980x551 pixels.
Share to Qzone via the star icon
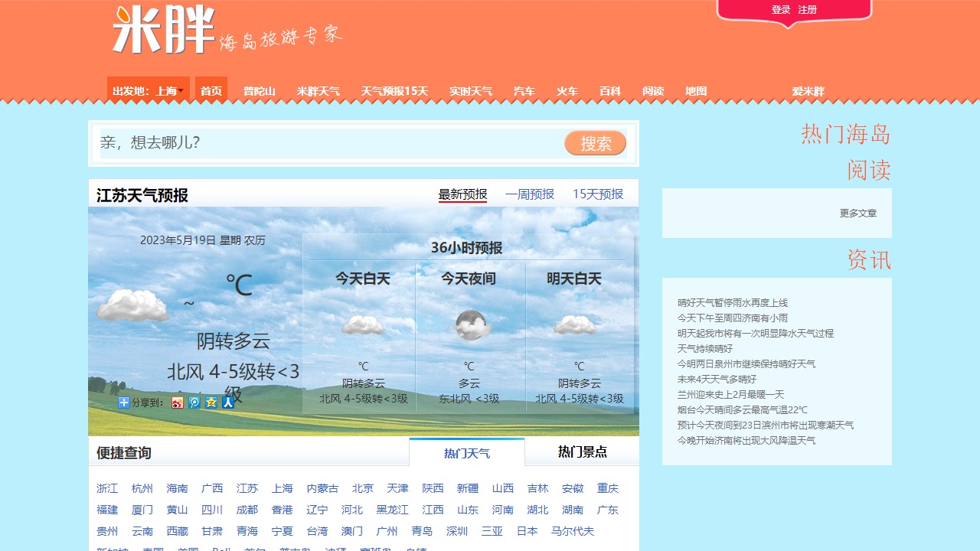211,403
